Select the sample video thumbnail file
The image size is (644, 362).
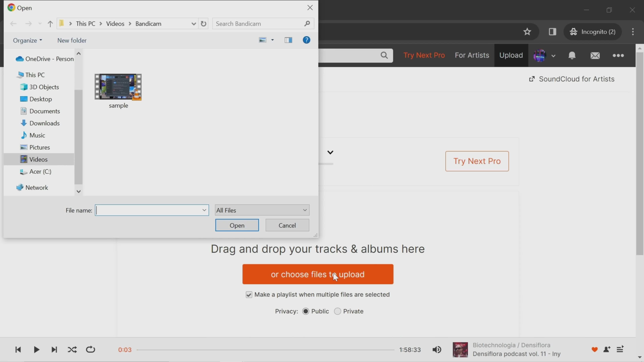118,87
